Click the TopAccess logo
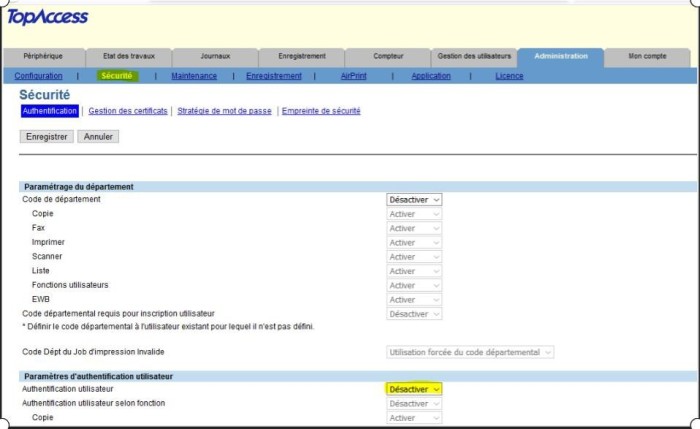This screenshot has width=700, height=429. click(48, 17)
